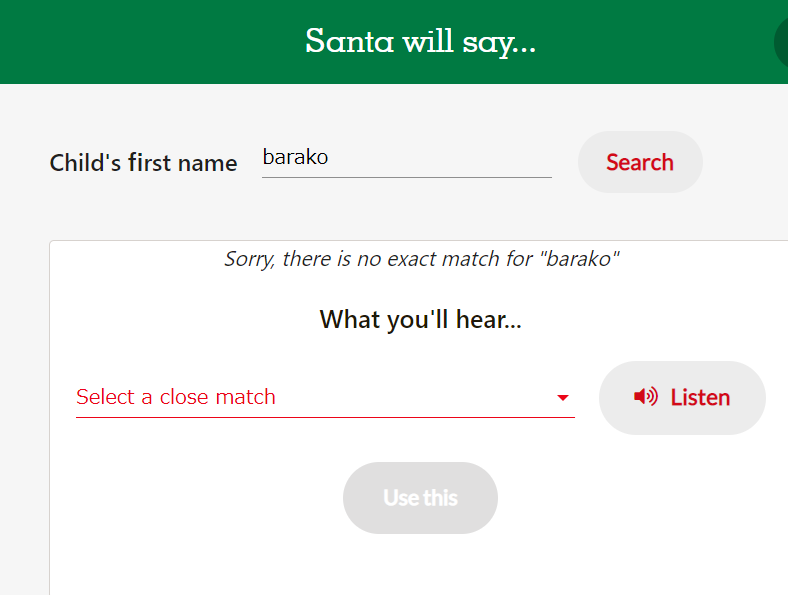Image resolution: width=788 pixels, height=595 pixels.
Task: Click the speaker icon on Listen button
Action: [645, 397]
